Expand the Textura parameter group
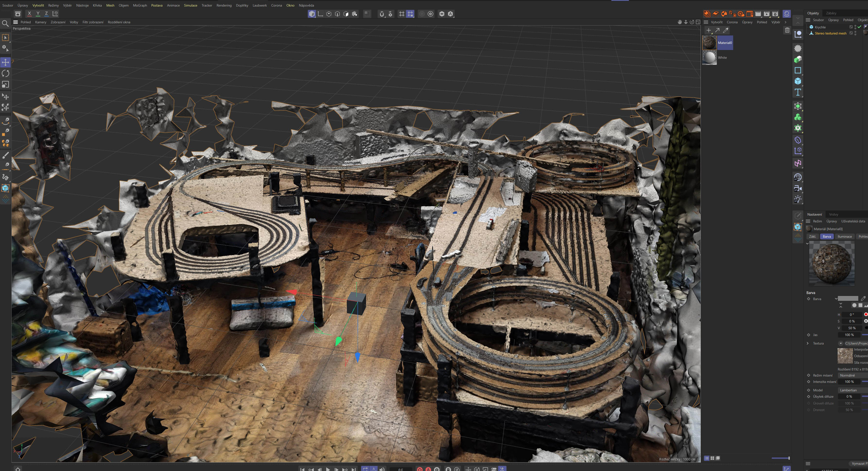 (808, 343)
